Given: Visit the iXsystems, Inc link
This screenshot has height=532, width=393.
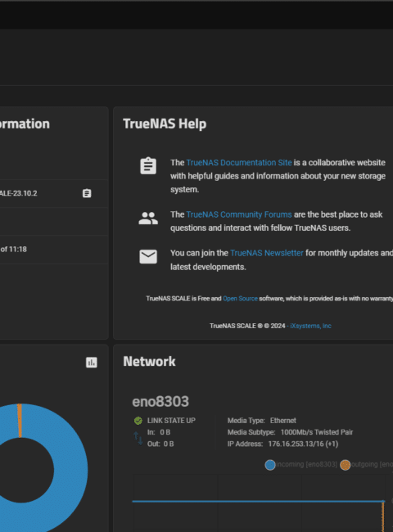Looking at the screenshot, I should [x=310, y=326].
